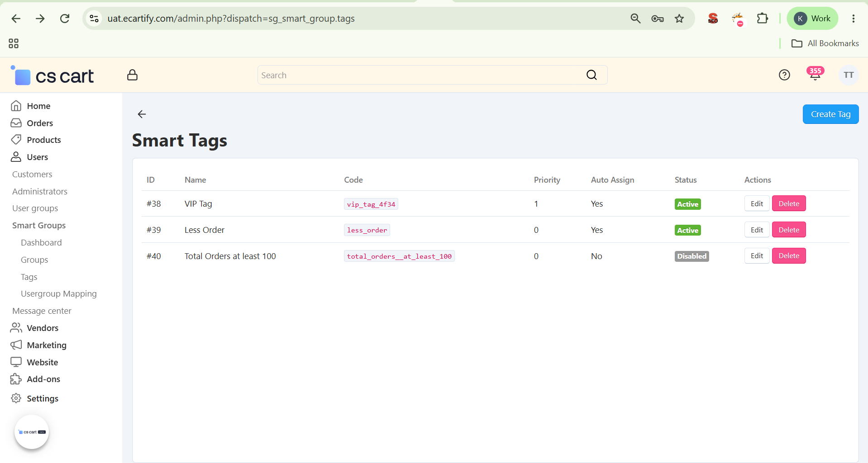Delete Total Orders at least 100 tag
The image size is (868, 463).
(x=789, y=256)
